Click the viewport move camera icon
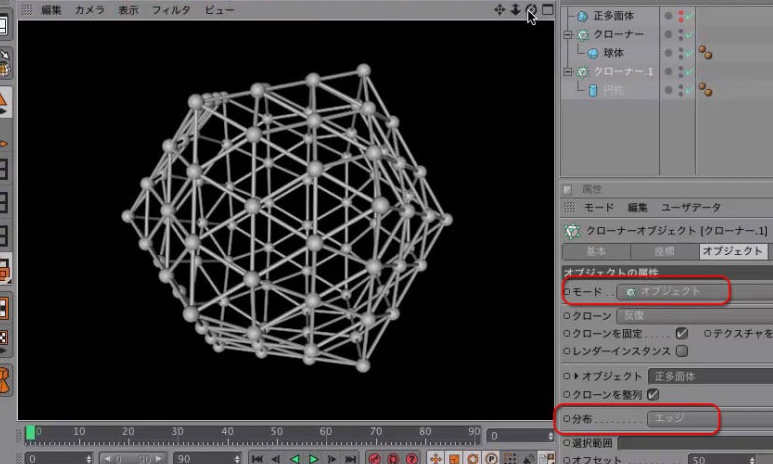The image size is (773, 464). [499, 10]
